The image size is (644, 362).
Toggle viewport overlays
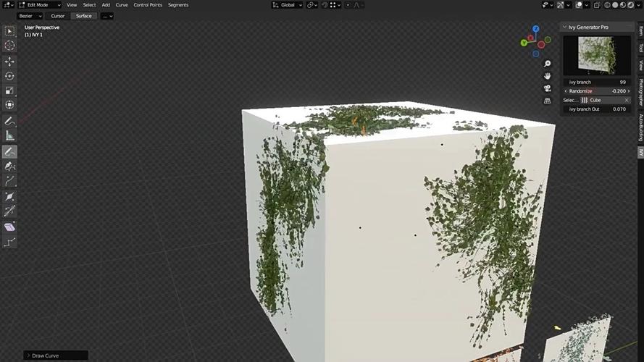pyautogui.click(x=579, y=5)
